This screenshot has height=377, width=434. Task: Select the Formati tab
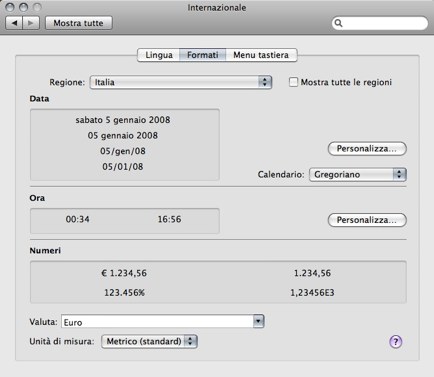point(203,55)
